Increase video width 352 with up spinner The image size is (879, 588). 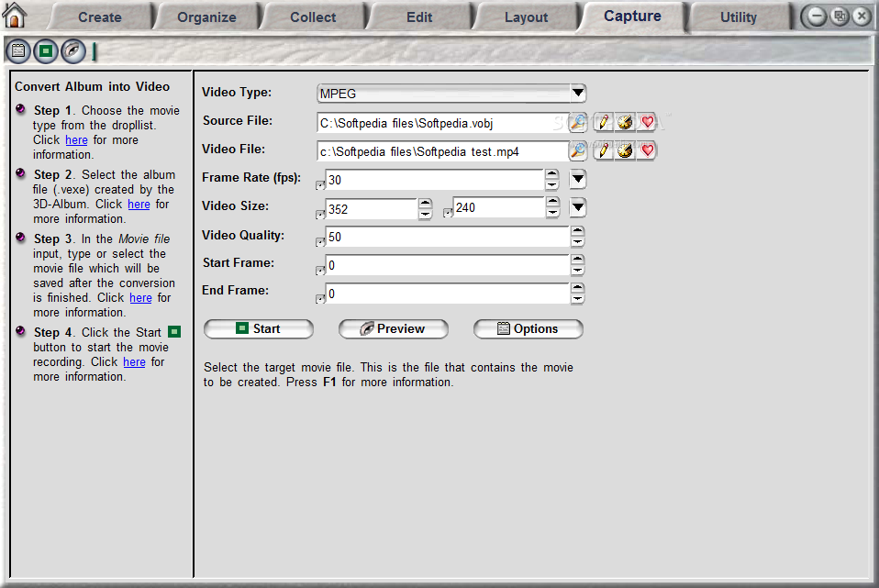tap(426, 204)
